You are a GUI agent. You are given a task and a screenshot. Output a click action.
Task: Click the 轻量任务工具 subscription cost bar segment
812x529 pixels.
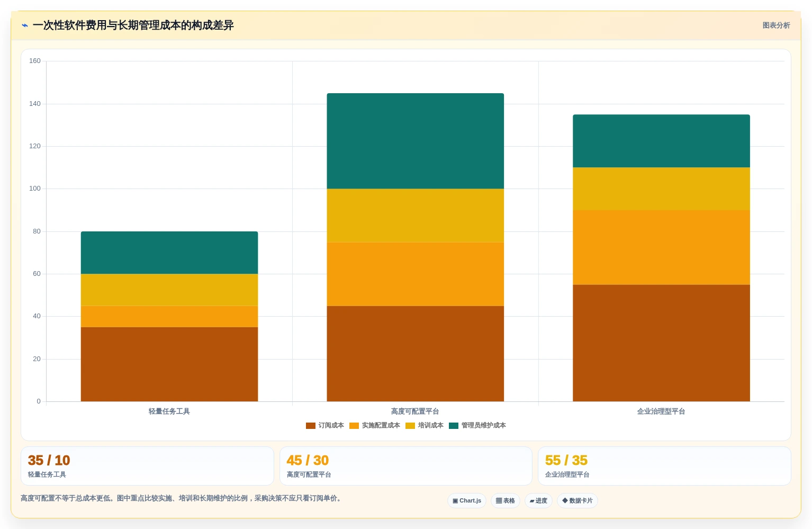(x=169, y=364)
